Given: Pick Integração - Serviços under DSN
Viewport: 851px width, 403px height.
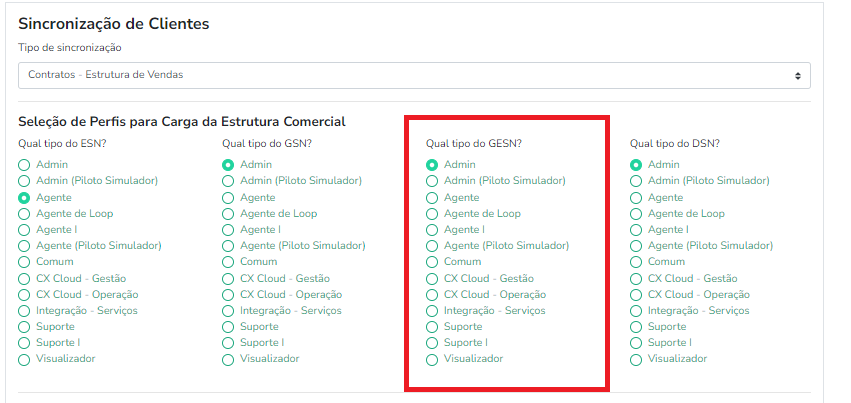Looking at the screenshot, I should pos(636,311).
